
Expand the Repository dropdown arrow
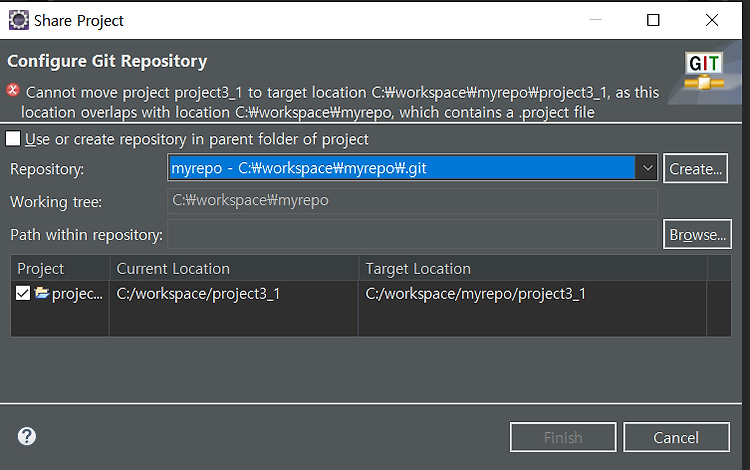[x=647, y=168]
